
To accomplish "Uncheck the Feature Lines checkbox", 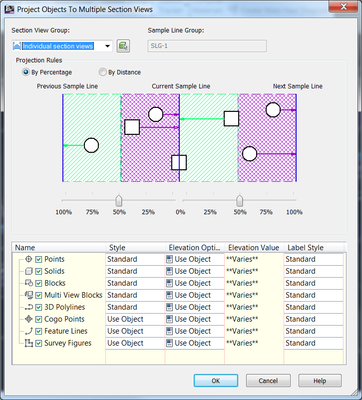I will pyautogui.click(x=39, y=331).
